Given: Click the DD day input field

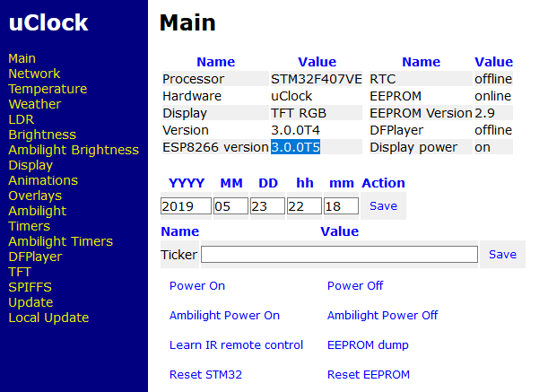Looking at the screenshot, I should 267,206.
